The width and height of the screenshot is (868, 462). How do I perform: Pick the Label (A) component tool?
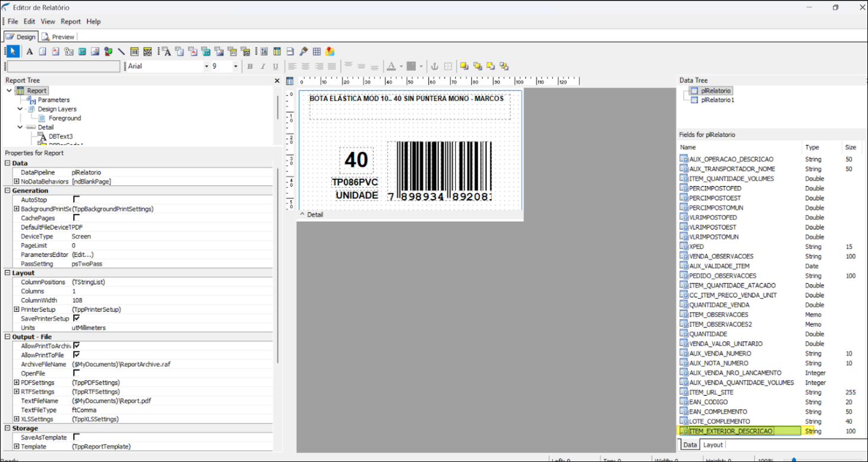tap(29, 51)
